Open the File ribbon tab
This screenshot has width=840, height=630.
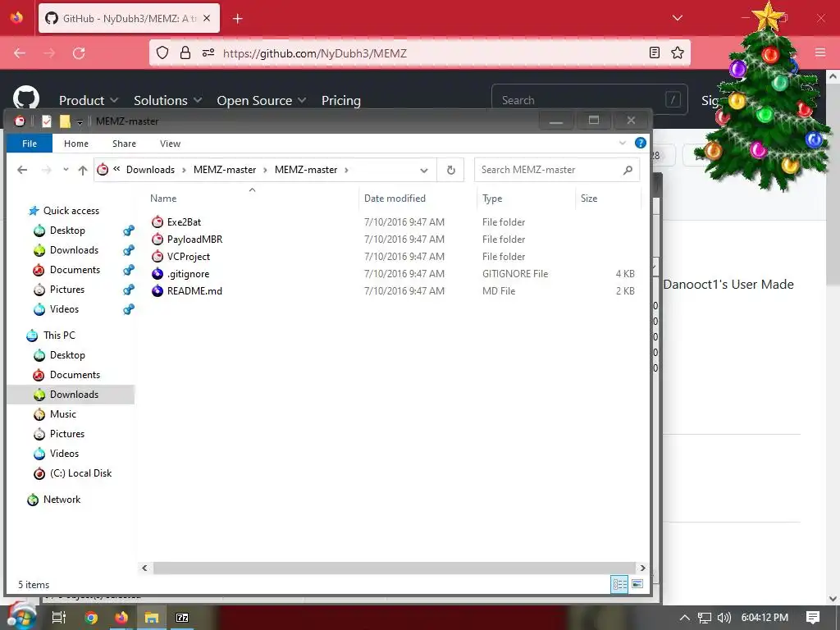(30, 144)
